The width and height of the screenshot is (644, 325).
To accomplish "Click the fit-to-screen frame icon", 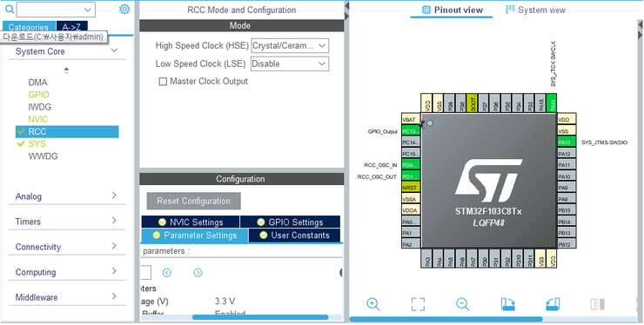I will coord(418,304).
